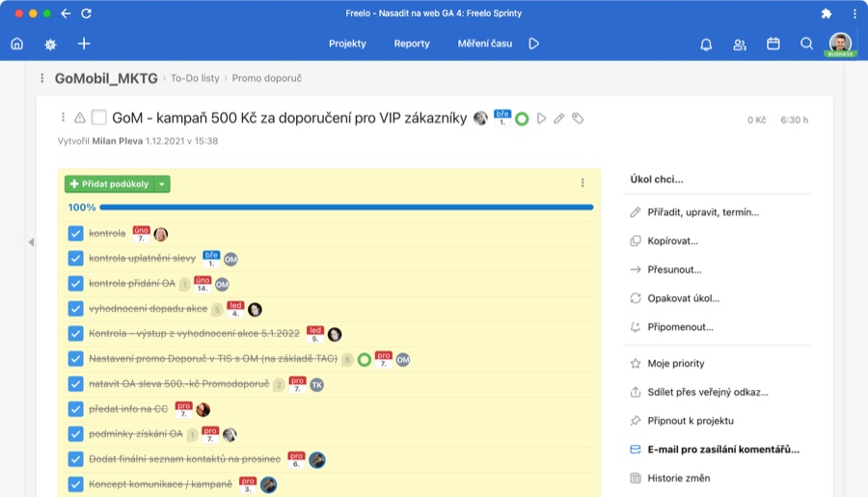This screenshot has height=497, width=868.
Task: Uncheck natavit OA sleva 500 checkbox
Action: point(76,384)
